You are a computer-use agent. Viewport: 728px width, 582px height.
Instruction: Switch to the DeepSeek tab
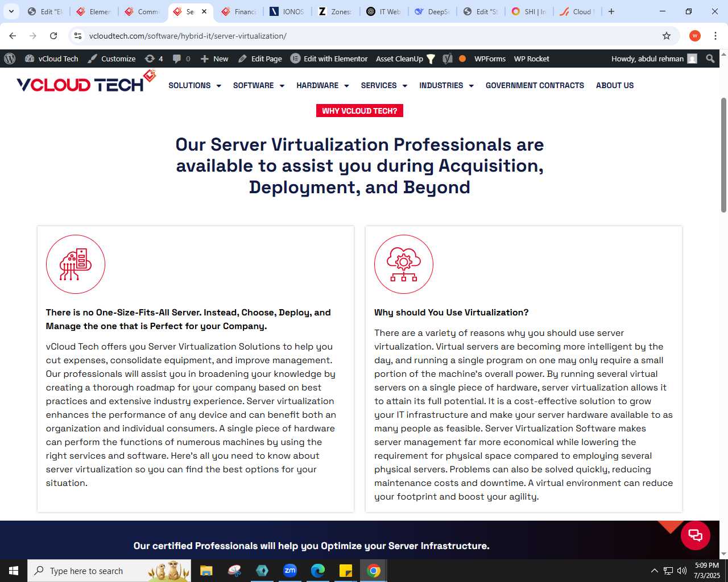(x=432, y=11)
